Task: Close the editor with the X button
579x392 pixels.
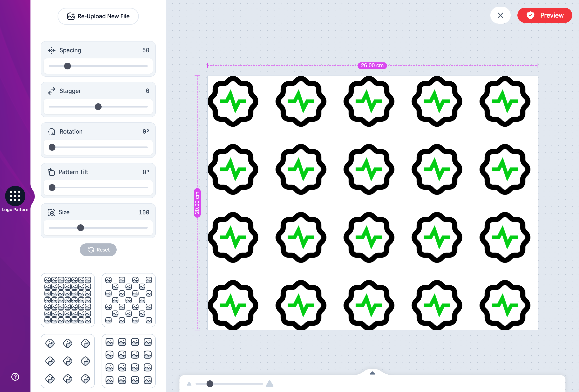Action: coord(500,15)
